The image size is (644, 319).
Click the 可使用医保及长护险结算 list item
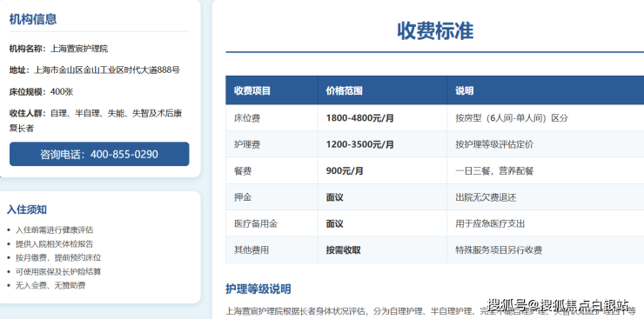58,272
